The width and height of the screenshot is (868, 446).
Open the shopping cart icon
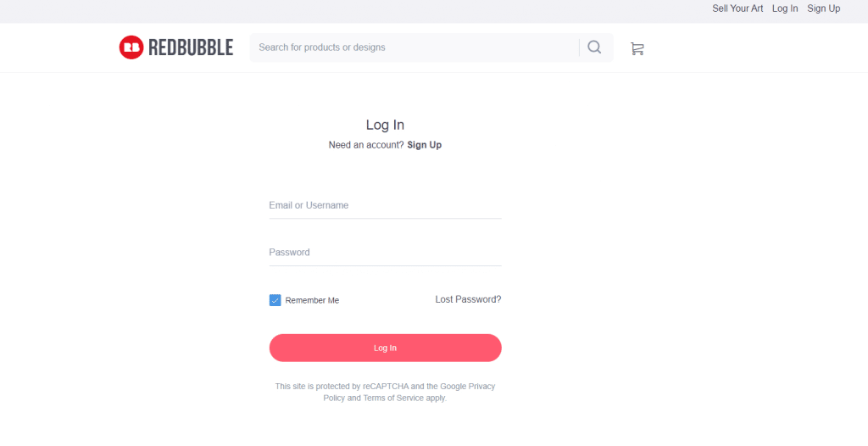[x=637, y=49]
